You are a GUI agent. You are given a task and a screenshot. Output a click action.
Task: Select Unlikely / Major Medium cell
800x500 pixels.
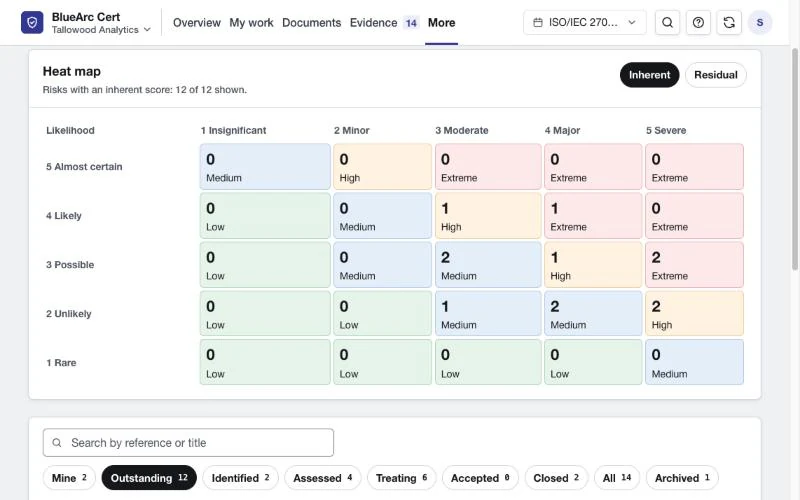pyautogui.click(x=593, y=313)
